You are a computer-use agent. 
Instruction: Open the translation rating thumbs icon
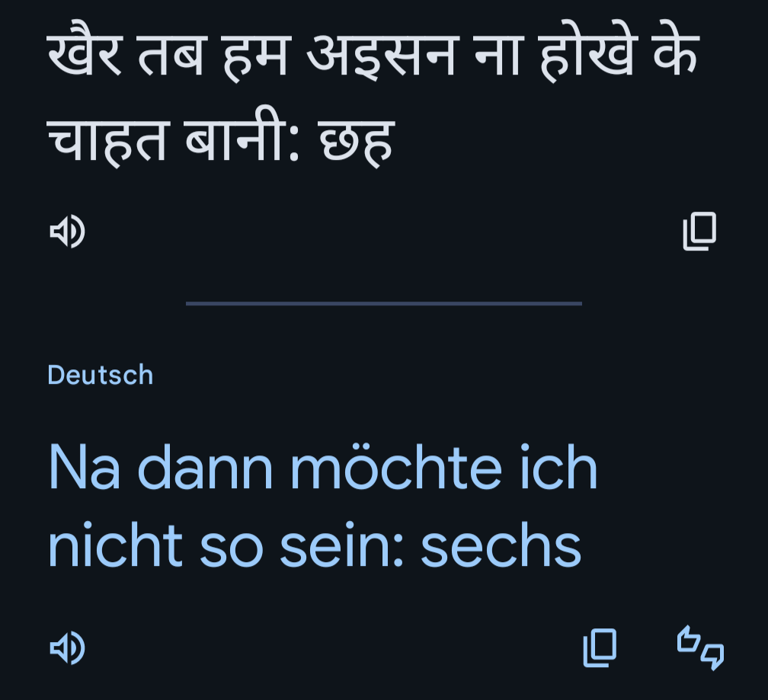click(x=700, y=648)
